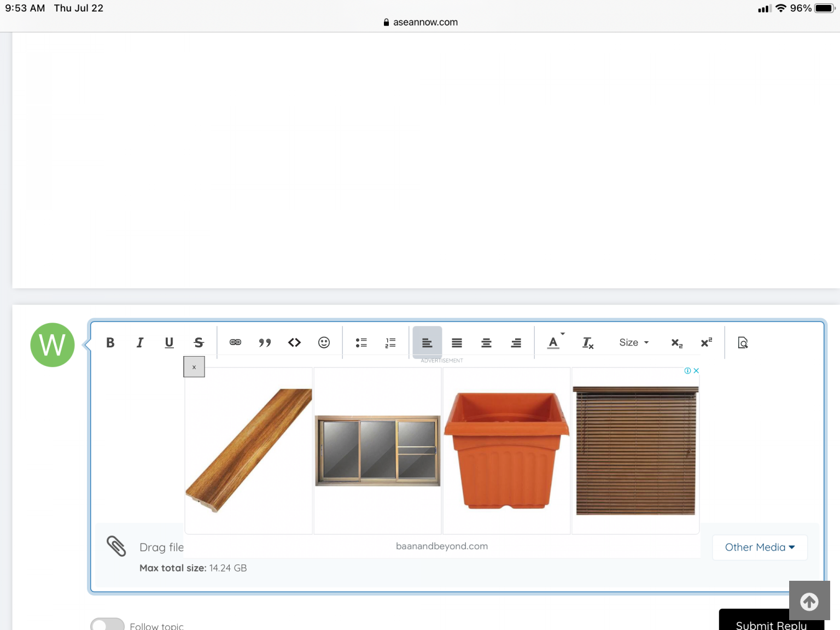Toggle bold formatting in editor toolbar
840x630 pixels.
110,343
